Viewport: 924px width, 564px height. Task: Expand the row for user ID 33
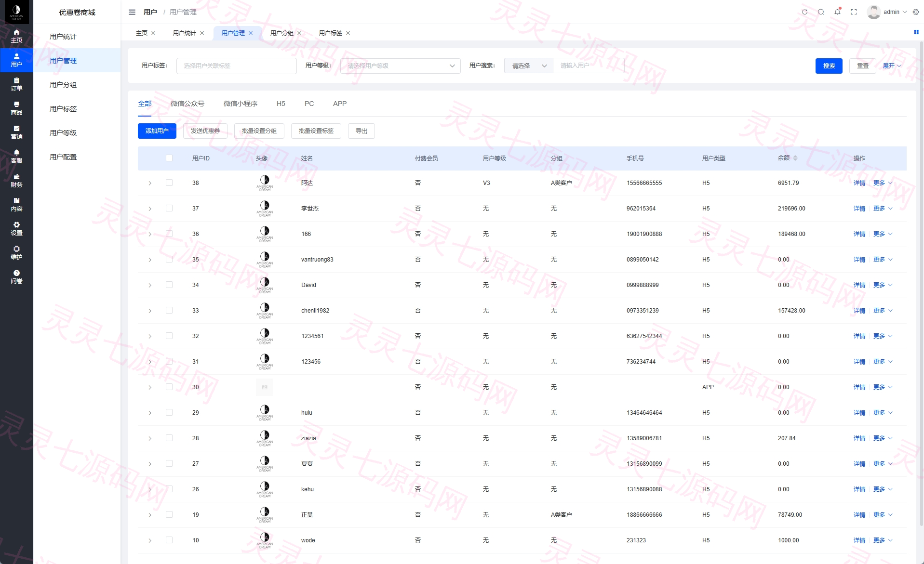tap(150, 311)
